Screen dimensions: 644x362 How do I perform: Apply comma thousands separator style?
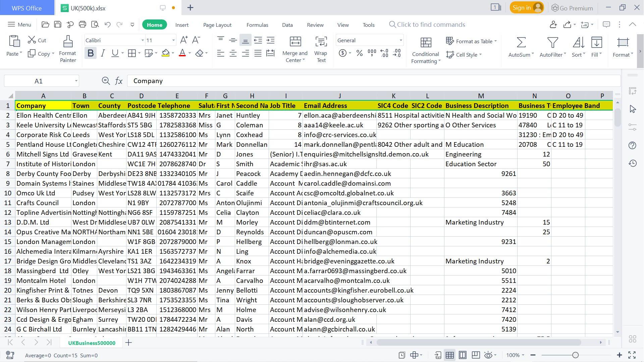click(372, 53)
